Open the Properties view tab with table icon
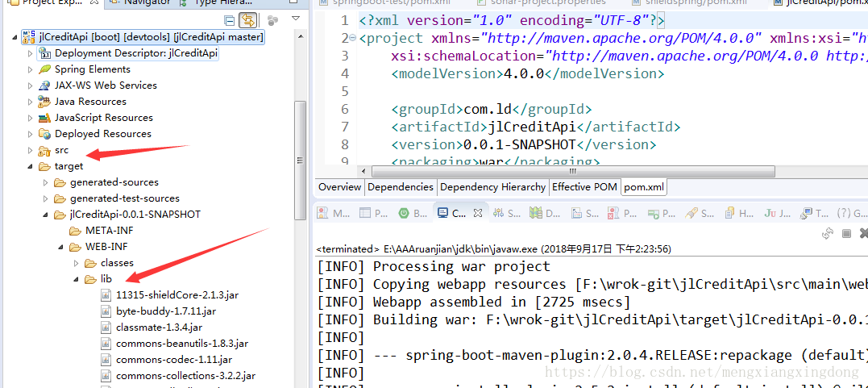 (x=374, y=213)
